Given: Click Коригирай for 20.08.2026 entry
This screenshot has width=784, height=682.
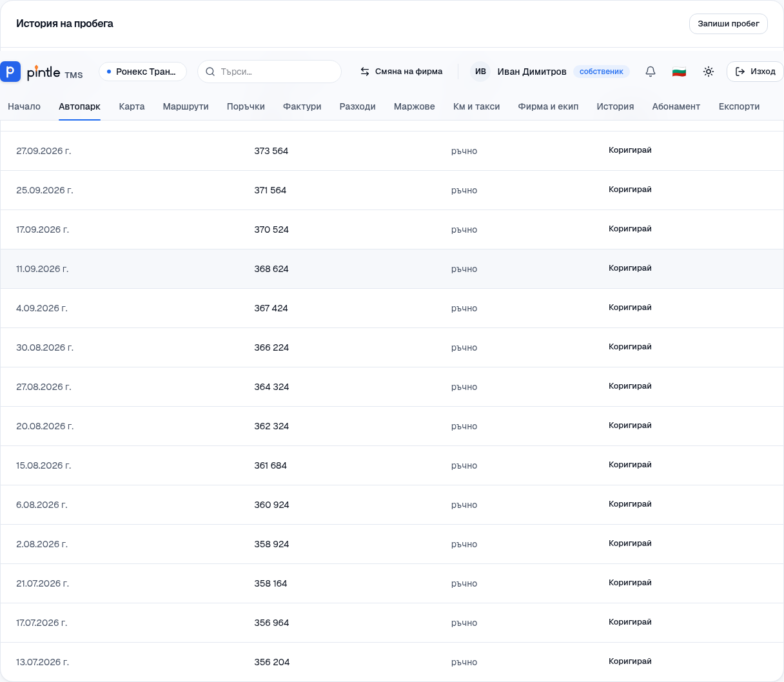Looking at the screenshot, I should pos(630,425).
